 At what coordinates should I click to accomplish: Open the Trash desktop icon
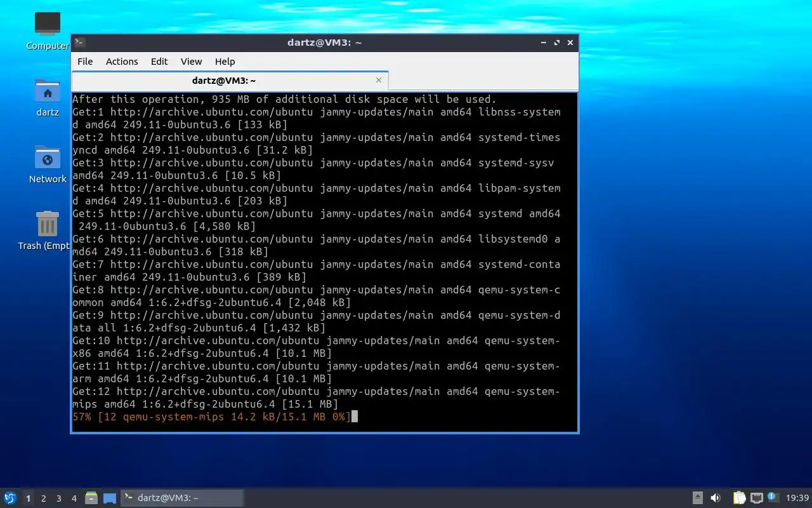48,224
